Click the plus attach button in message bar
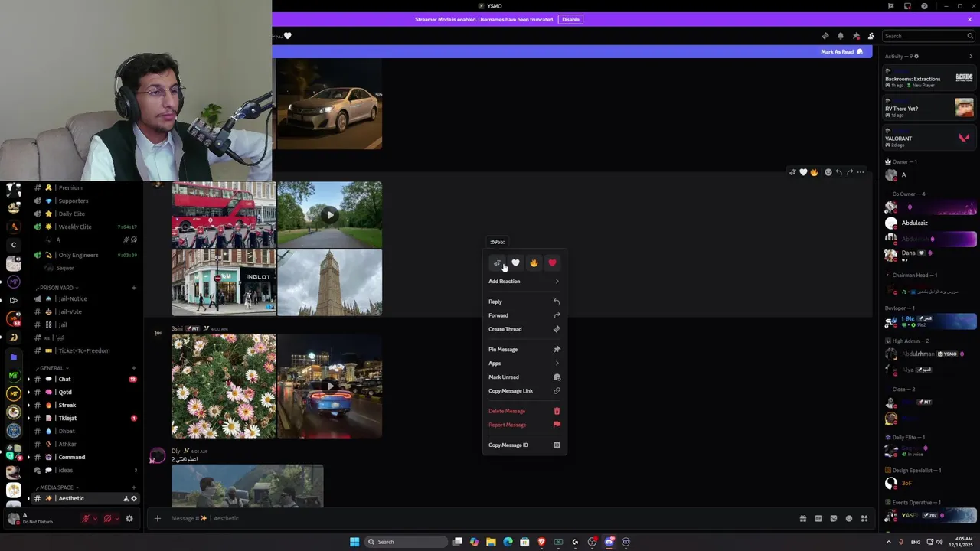Viewport: 980px width, 551px height. click(x=157, y=519)
